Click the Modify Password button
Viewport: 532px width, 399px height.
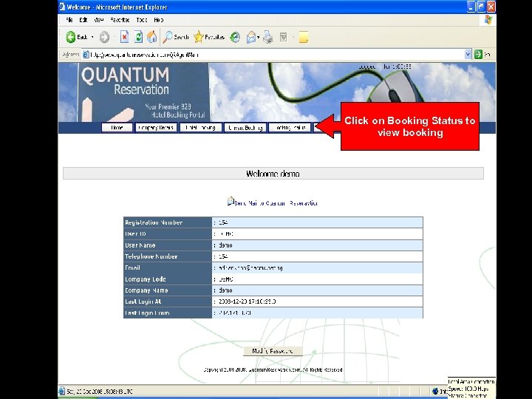point(273,351)
